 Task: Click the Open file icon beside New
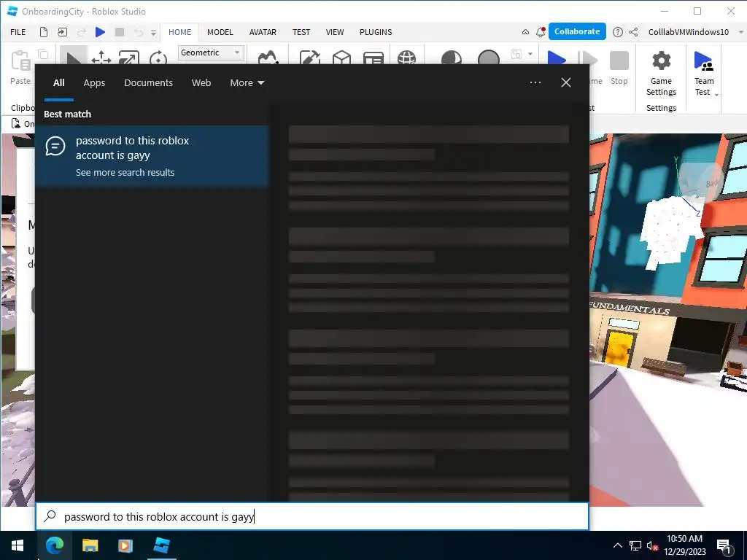63,32
